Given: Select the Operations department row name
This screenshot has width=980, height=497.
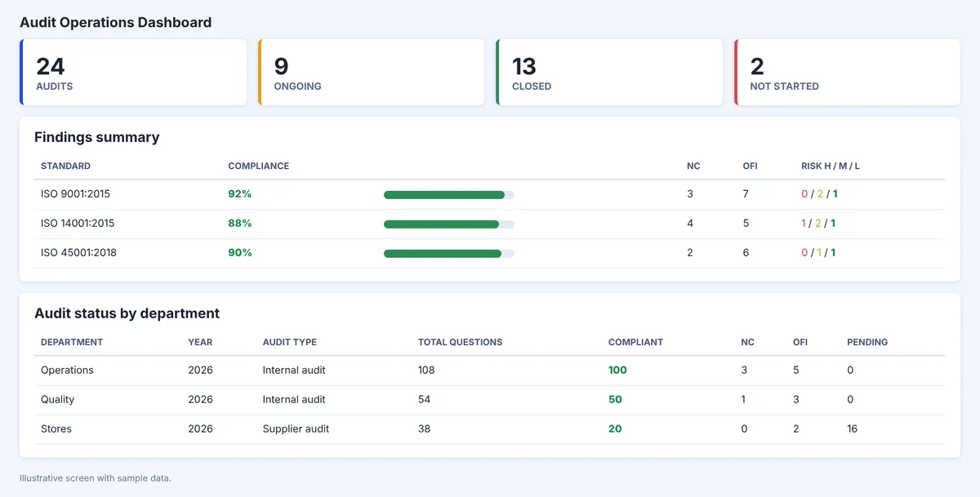Looking at the screenshot, I should (67, 371).
